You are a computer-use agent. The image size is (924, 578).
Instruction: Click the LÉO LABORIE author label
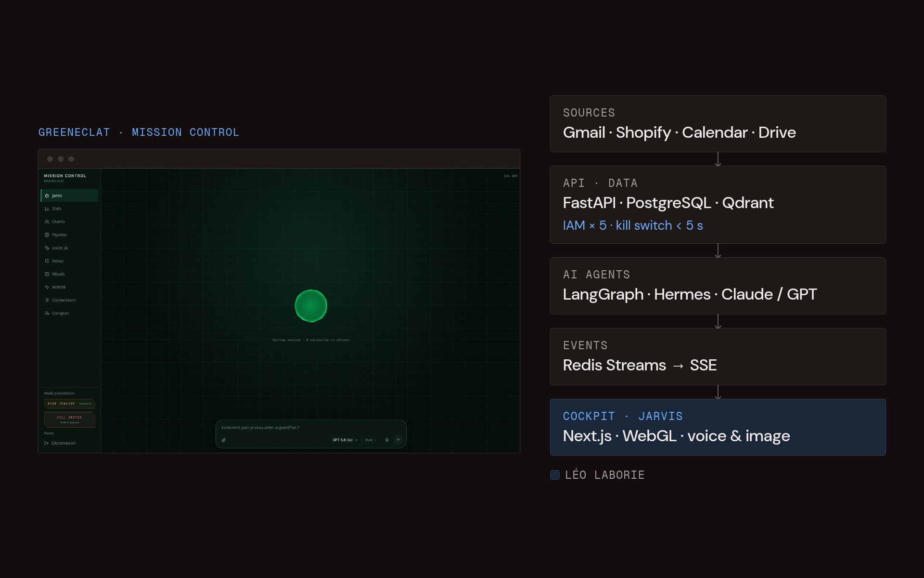point(604,475)
